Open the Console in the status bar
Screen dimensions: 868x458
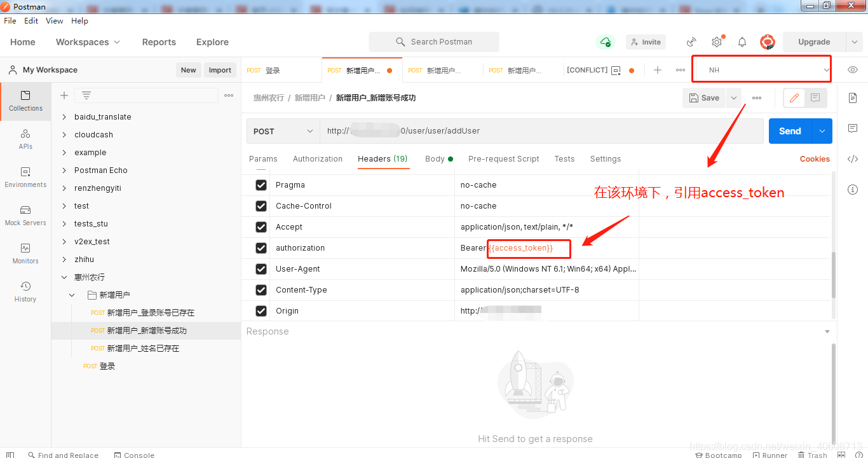(x=134, y=455)
